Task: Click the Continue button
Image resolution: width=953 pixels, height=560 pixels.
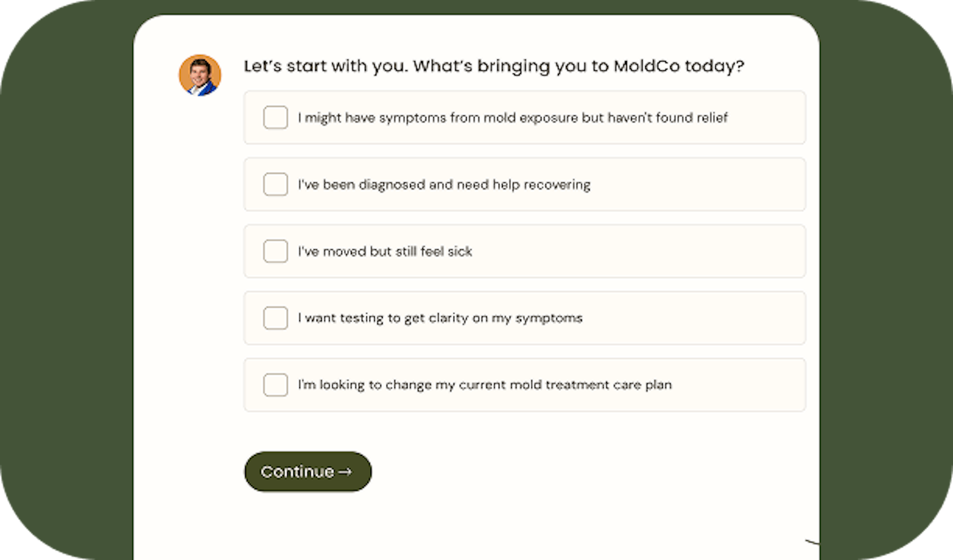Action: tap(307, 472)
